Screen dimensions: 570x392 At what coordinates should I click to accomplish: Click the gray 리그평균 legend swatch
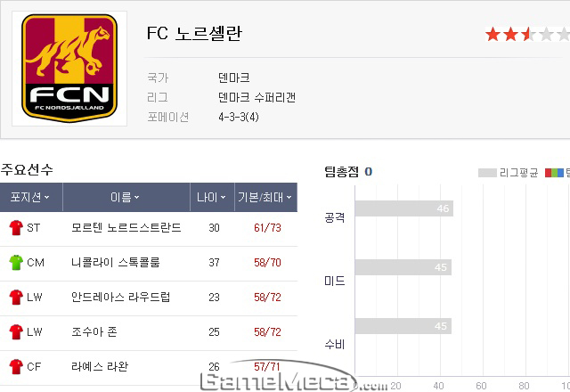(487, 173)
